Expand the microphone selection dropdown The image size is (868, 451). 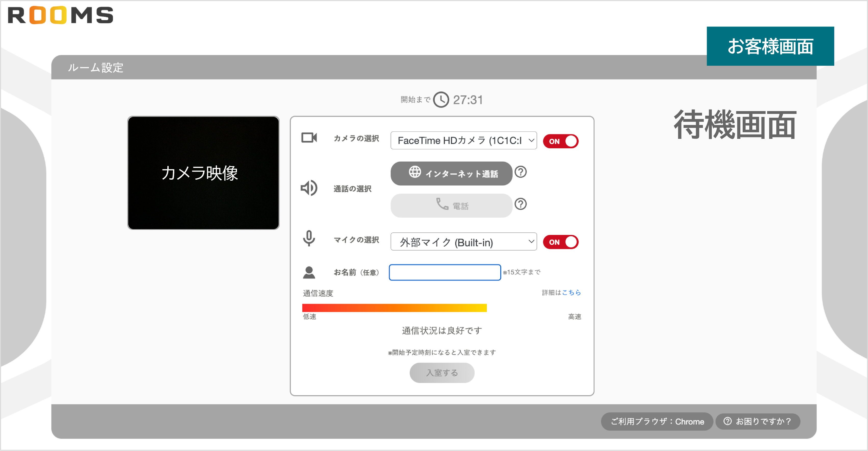coord(463,242)
